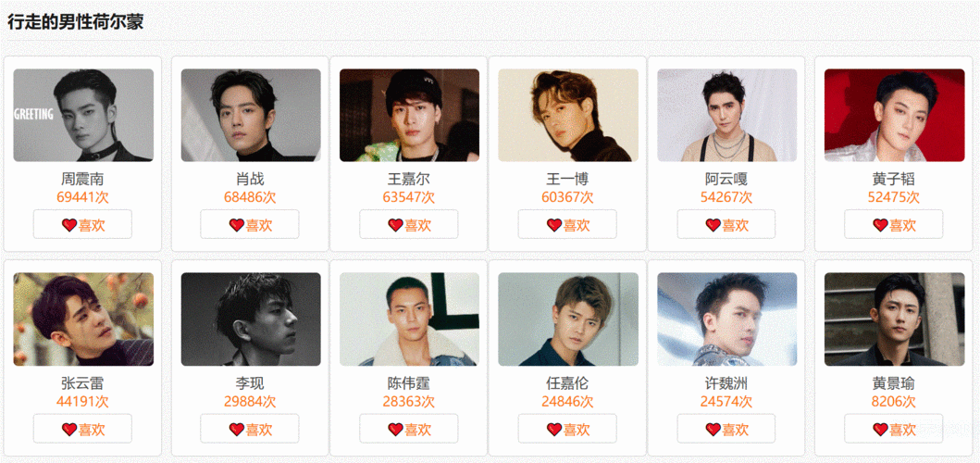This screenshot has height=463, width=980.
Task: Click the name link 肖战
Action: 250,179
